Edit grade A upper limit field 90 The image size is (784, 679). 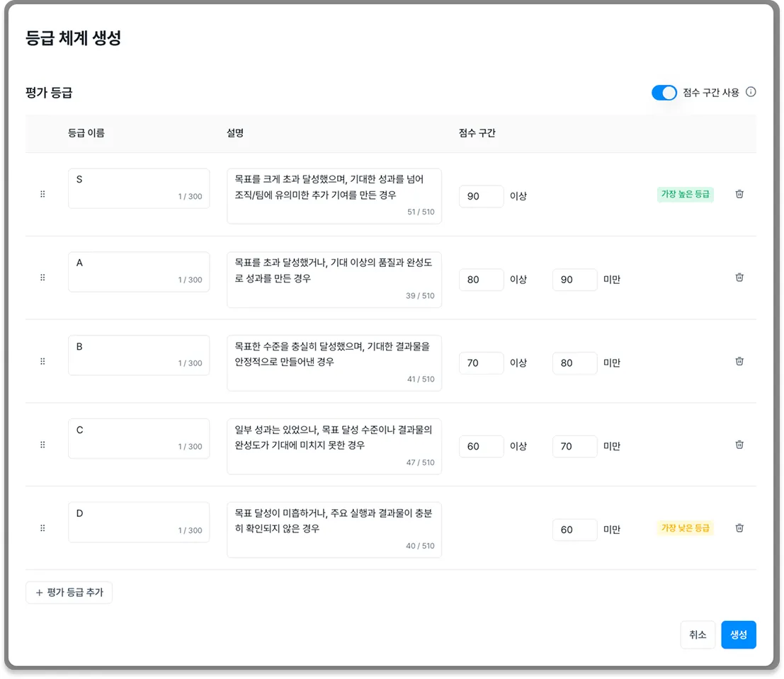pos(574,280)
